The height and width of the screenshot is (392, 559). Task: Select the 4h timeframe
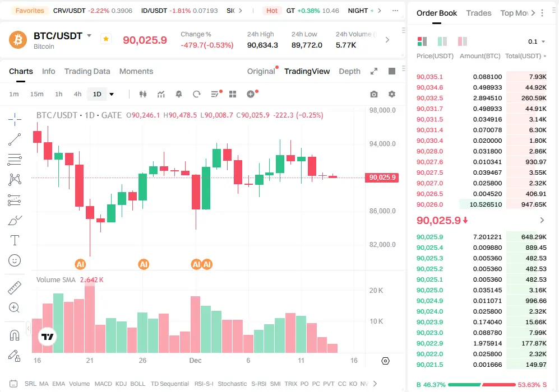(77, 94)
